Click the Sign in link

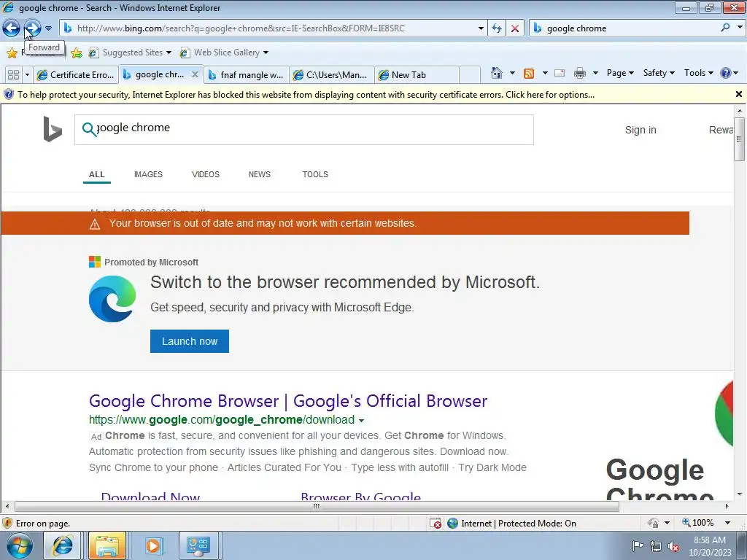(640, 130)
